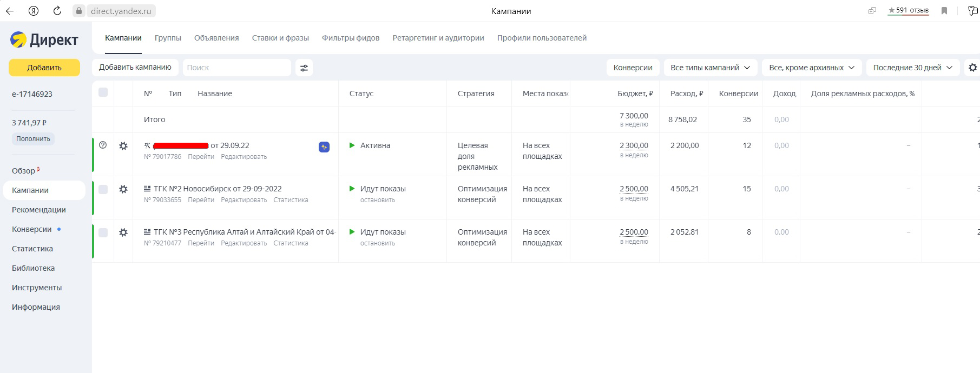980x373 pixels.
Task: Open Информация in the sidebar
Action: coord(36,307)
